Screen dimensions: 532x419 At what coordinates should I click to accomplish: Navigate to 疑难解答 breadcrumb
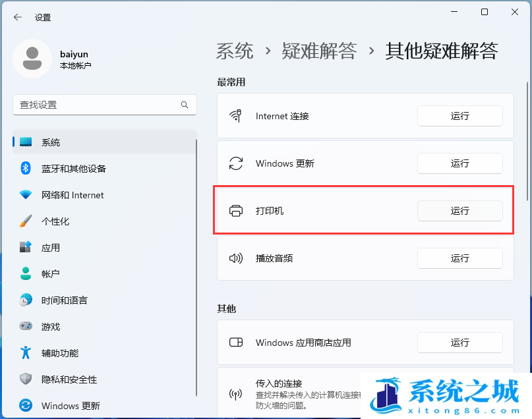point(319,51)
